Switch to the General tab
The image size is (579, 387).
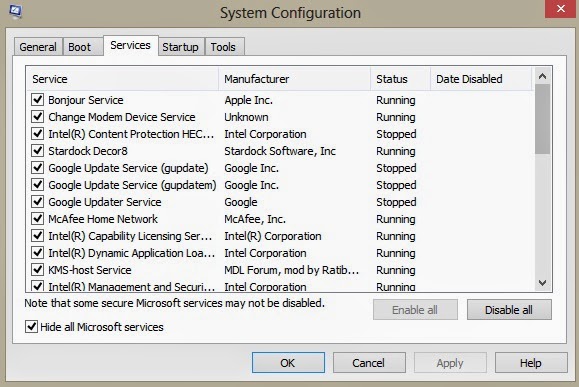pos(38,47)
